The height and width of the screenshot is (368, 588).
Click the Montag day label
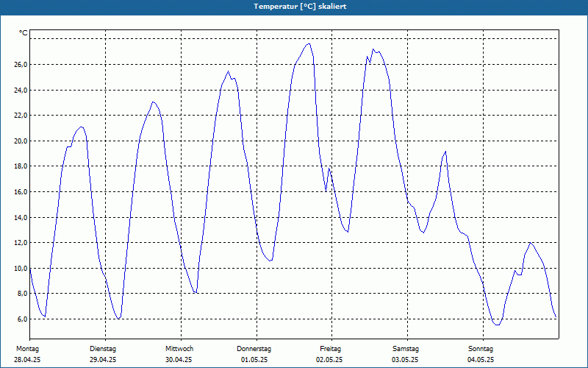click(x=27, y=349)
